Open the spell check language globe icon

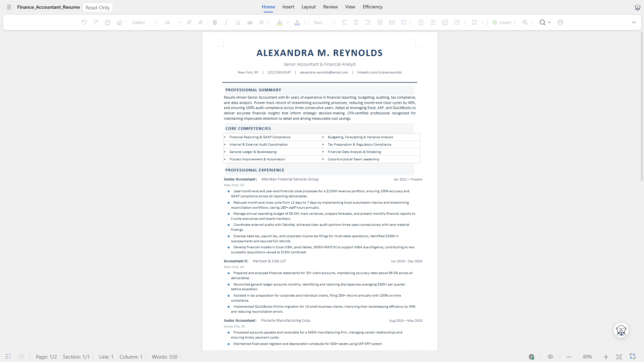[532, 357]
